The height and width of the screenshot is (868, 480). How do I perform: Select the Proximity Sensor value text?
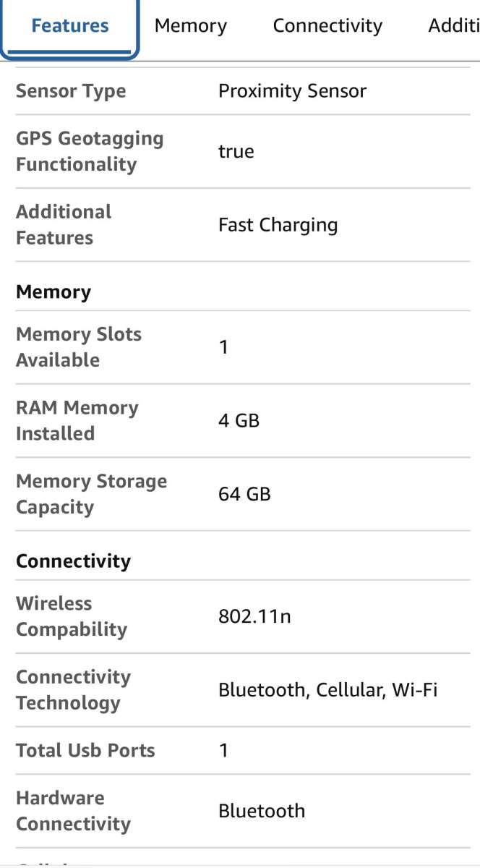(292, 90)
